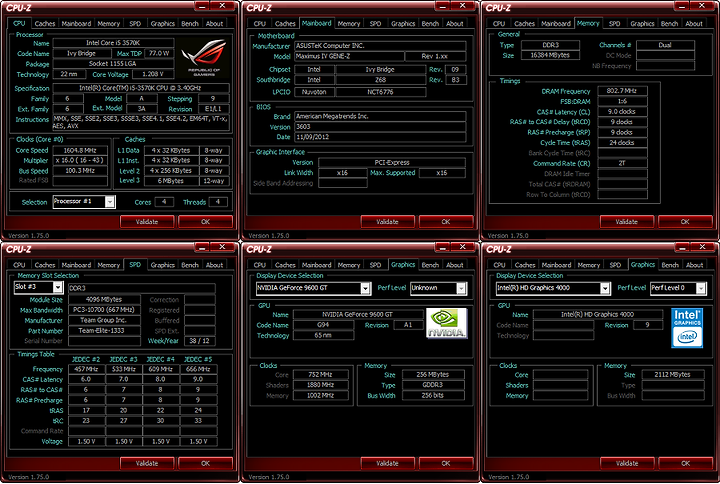
Task: Click the ASUSTeK Computer INC. manufacturer field
Action: 380,46
